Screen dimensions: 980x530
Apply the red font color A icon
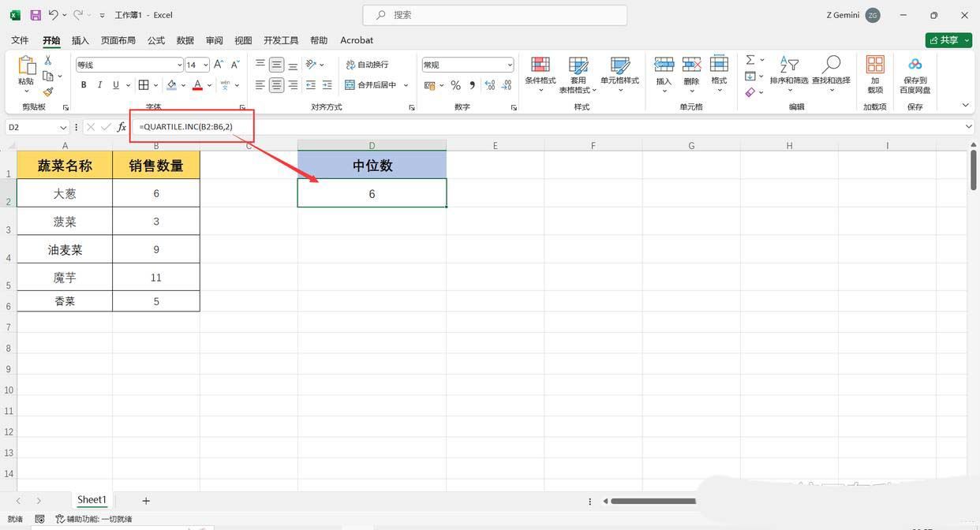click(x=198, y=85)
